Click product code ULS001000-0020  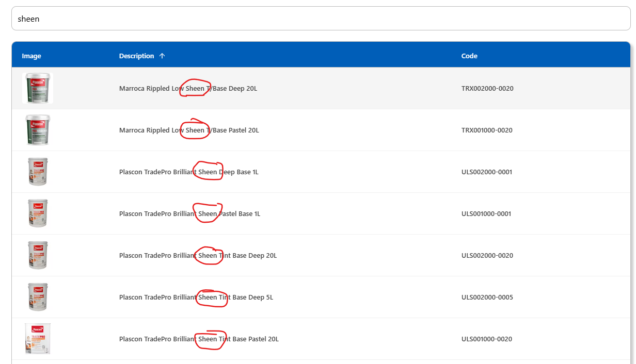[x=487, y=339]
